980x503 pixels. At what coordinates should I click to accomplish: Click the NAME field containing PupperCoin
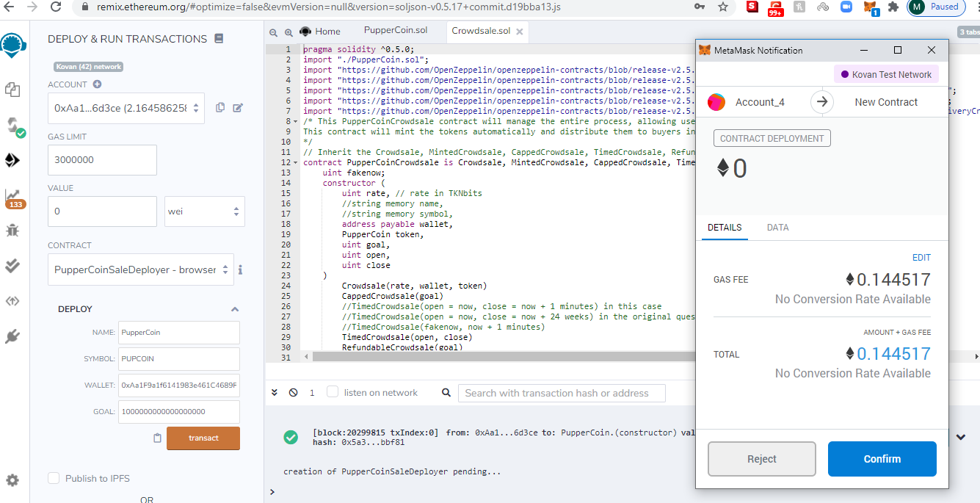pos(179,333)
